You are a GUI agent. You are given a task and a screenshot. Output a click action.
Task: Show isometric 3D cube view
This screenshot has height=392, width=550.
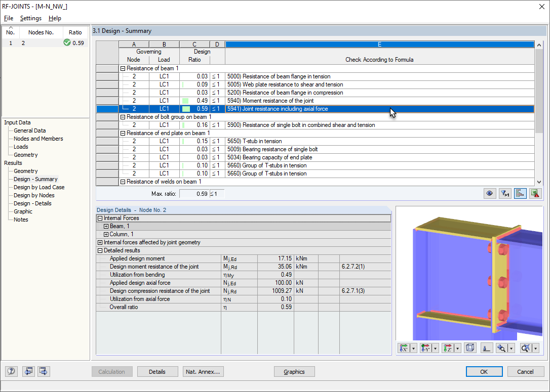[x=470, y=348]
